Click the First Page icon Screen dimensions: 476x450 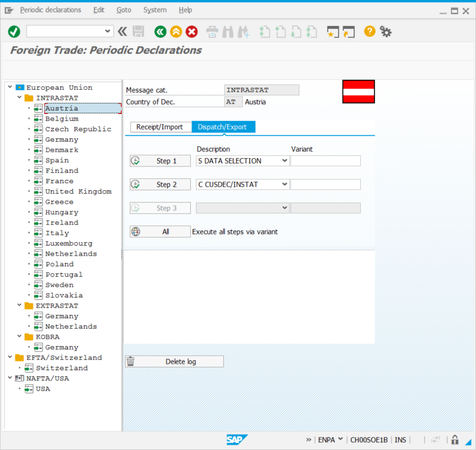(265, 31)
